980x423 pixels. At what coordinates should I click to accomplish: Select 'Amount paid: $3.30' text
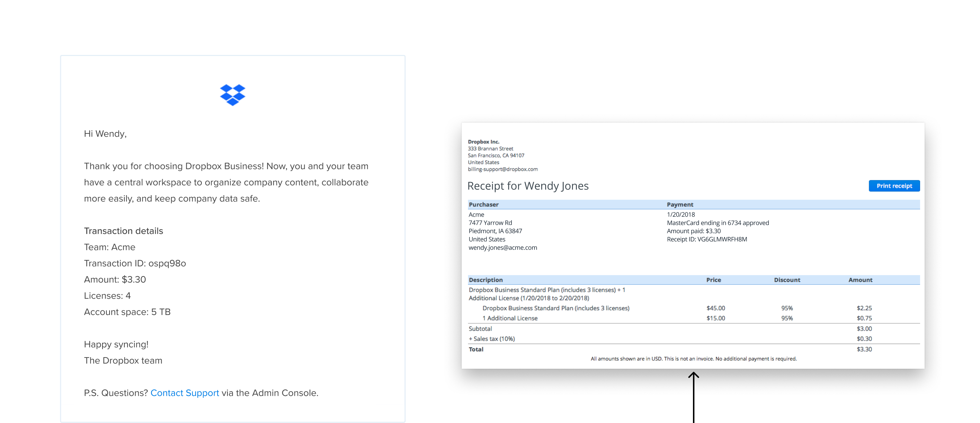pyautogui.click(x=693, y=231)
